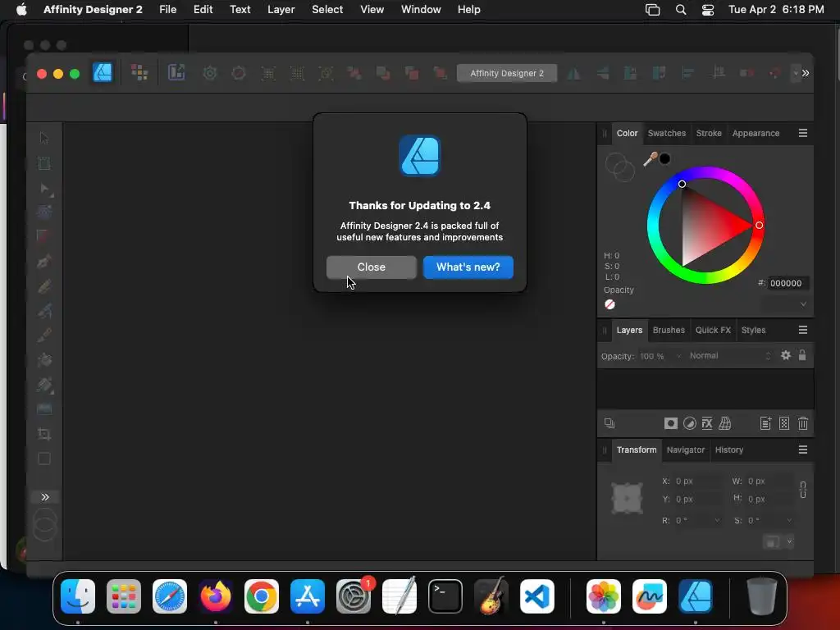This screenshot has height=630, width=840.
Task: Open the Quick FX tab
Action: (713, 330)
